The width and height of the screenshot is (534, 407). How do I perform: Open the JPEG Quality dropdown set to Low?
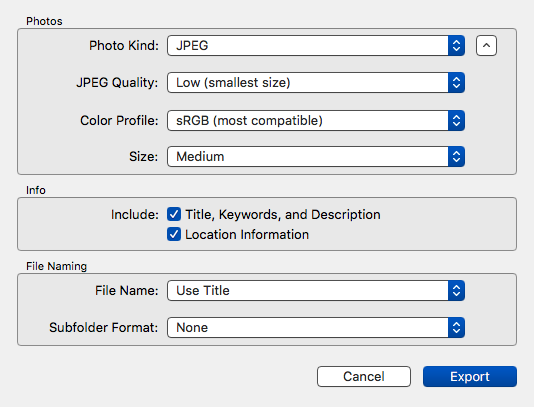click(316, 82)
